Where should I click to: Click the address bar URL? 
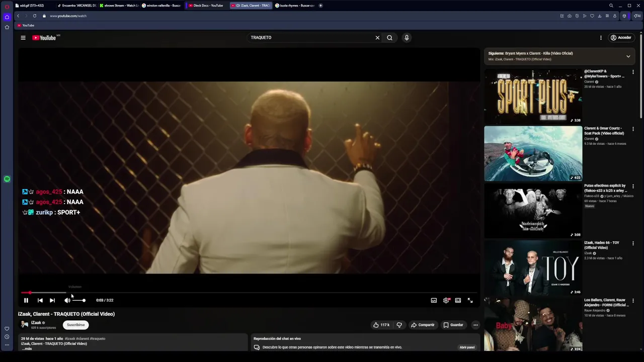pos(68,16)
